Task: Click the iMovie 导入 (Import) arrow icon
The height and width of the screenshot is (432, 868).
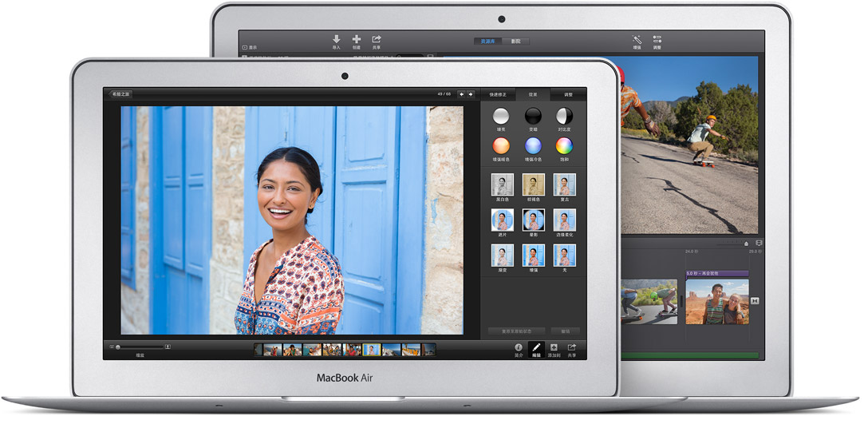Action: (x=336, y=39)
